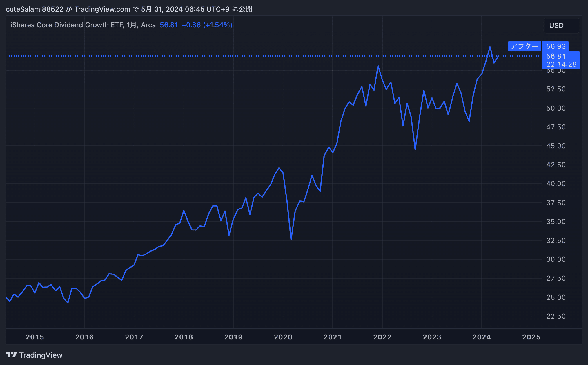Image resolution: width=588 pixels, height=365 pixels.
Task: Click the 1月 monthly interval label
Action: (x=131, y=25)
